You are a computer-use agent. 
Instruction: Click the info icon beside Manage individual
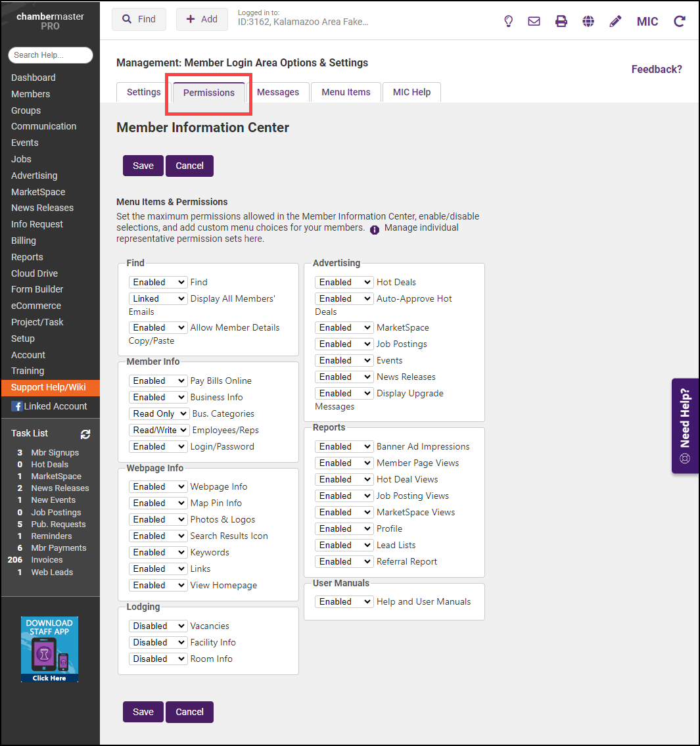coord(375,229)
